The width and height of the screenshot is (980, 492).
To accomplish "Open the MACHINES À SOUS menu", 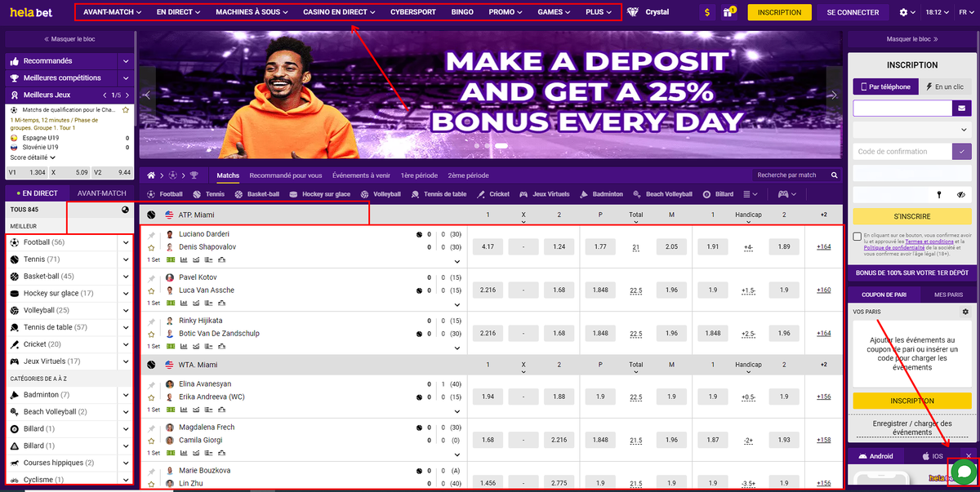I will [x=250, y=12].
